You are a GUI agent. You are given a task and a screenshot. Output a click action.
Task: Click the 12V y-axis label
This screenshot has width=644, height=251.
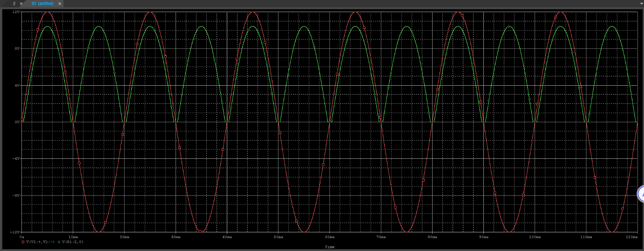pyautogui.click(x=17, y=12)
